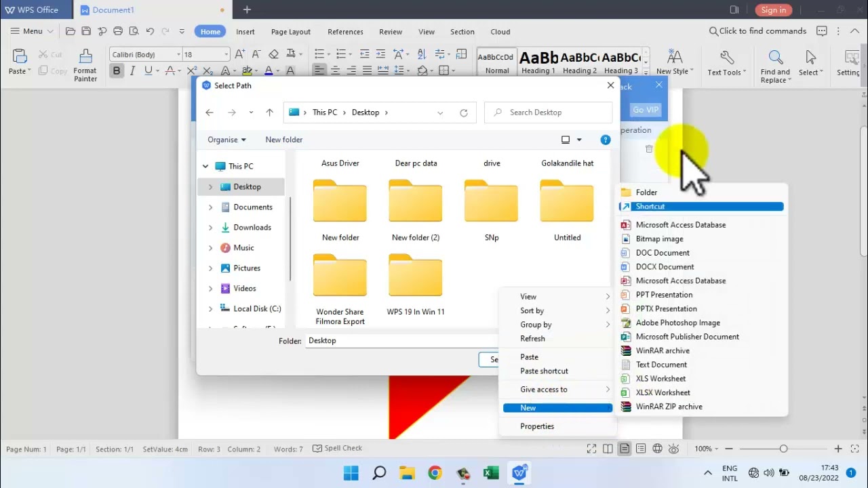
Task: Open the WPS Menu dropdown
Action: click(x=32, y=31)
